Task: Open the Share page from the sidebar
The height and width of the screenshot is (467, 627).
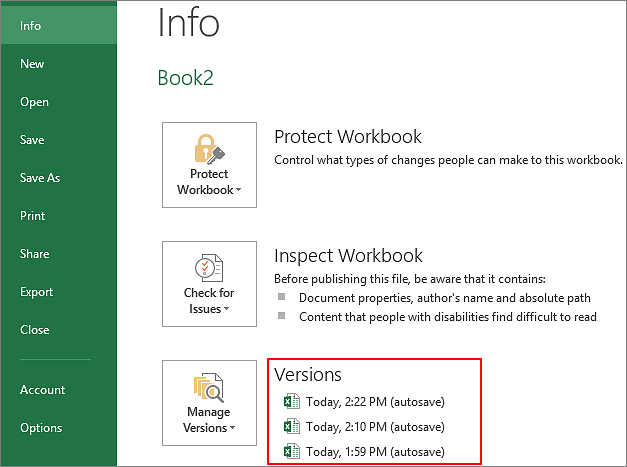Action: pos(34,254)
